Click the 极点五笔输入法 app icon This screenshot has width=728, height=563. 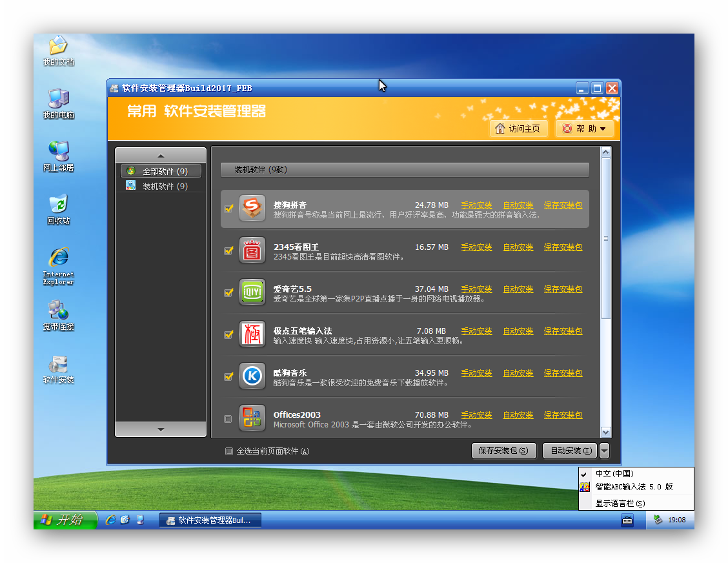(252, 334)
